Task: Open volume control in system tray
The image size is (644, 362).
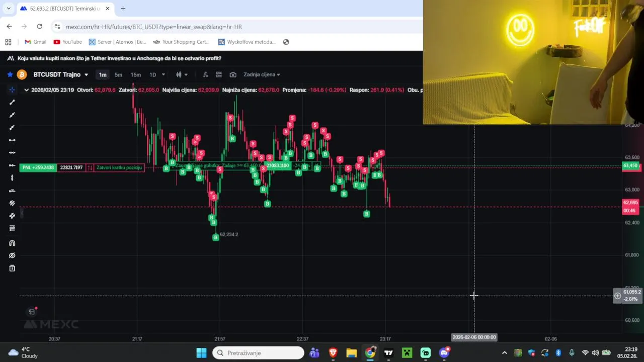Action: click(x=595, y=353)
